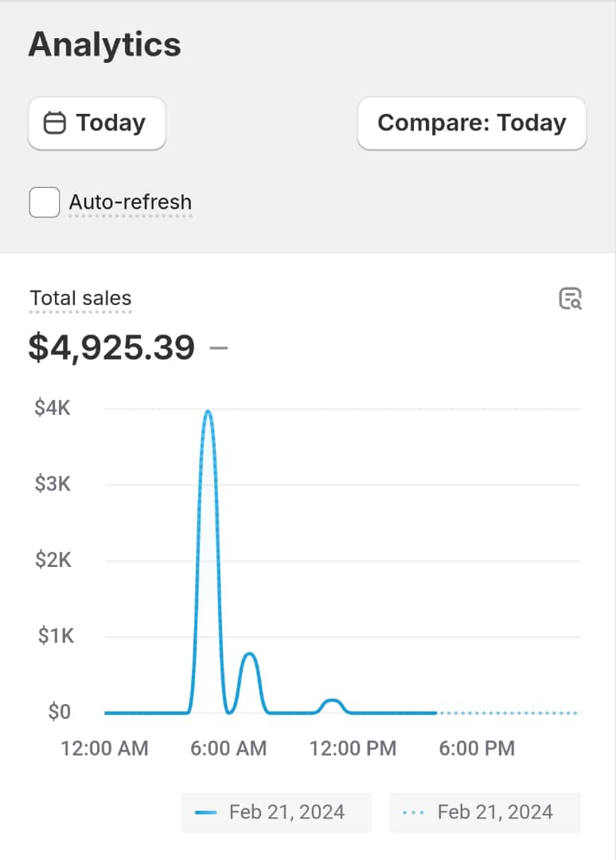This screenshot has width=616, height=860.
Task: Select the second smaller sales peak
Action: (x=249, y=655)
